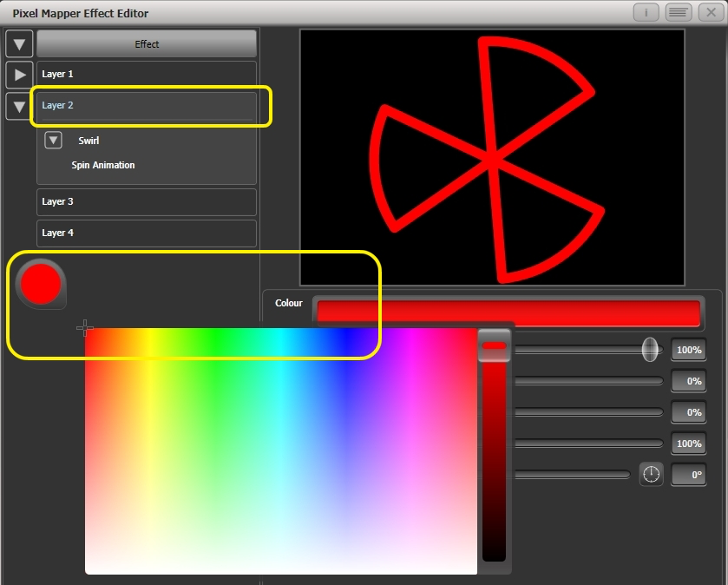Click the red circular colour swatch

41,283
